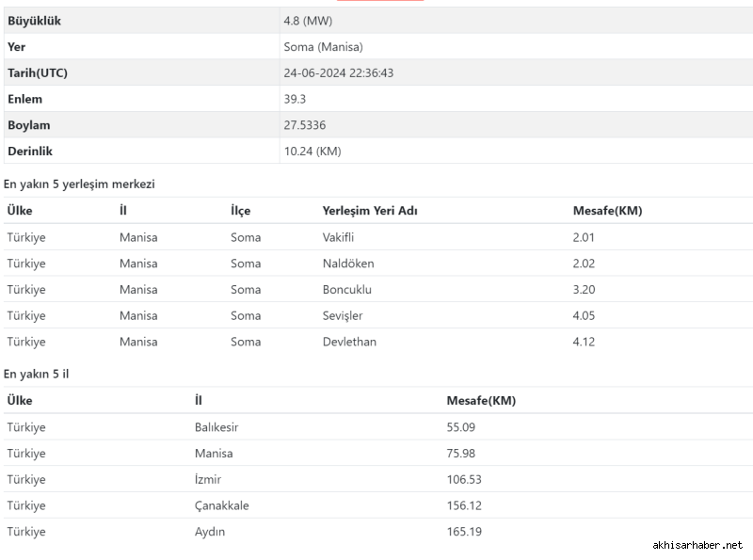The width and height of the screenshot is (753, 560).
Task: Click the akhisarhaber.net watermark
Action: (697, 545)
